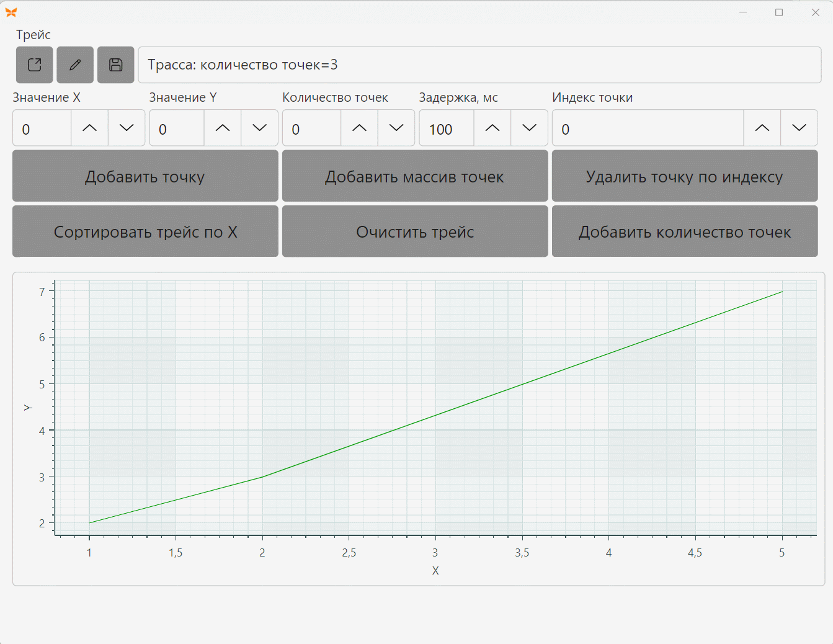This screenshot has height=644, width=833.
Task: Click the 1,5 tick label on X axis
Action: (176, 553)
